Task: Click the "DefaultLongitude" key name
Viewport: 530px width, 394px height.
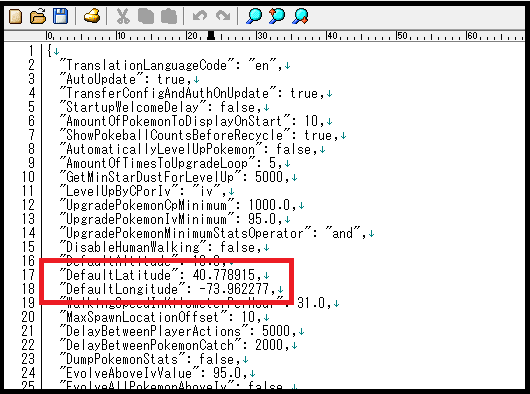Action: [x=122, y=289]
